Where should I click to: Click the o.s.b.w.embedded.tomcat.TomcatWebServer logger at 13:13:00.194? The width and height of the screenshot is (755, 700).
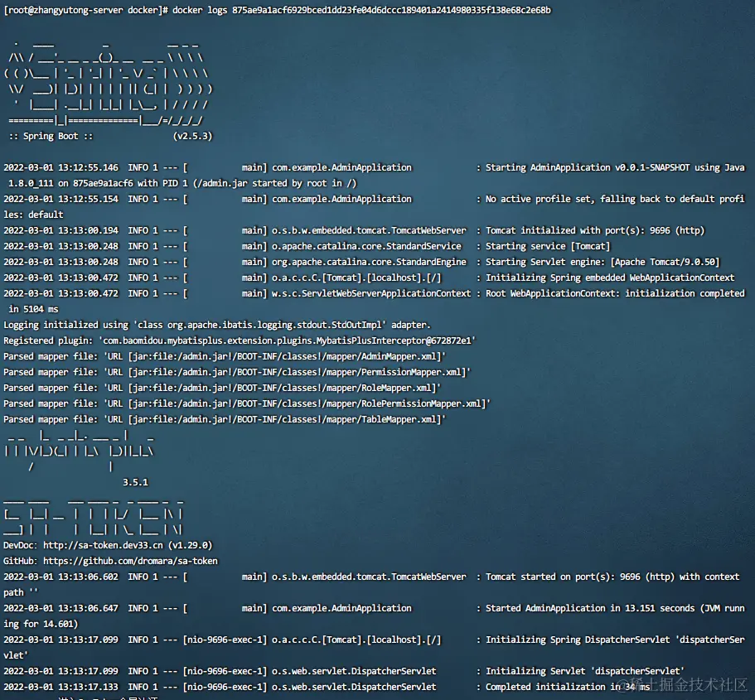click(x=369, y=230)
